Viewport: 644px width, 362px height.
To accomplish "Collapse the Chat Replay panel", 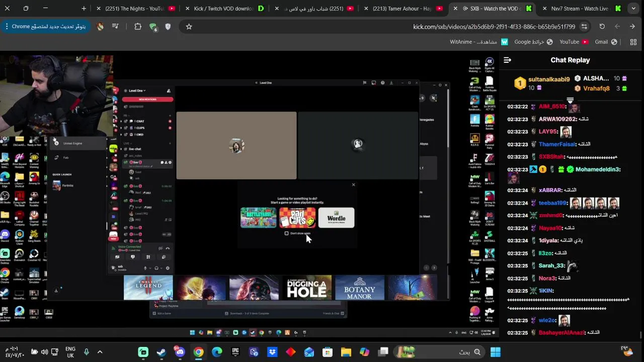I will point(507,60).
